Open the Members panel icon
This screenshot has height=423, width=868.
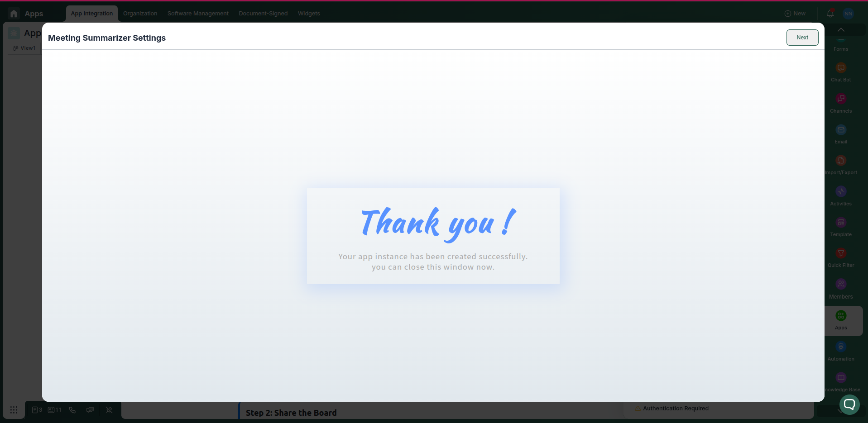[x=840, y=285]
